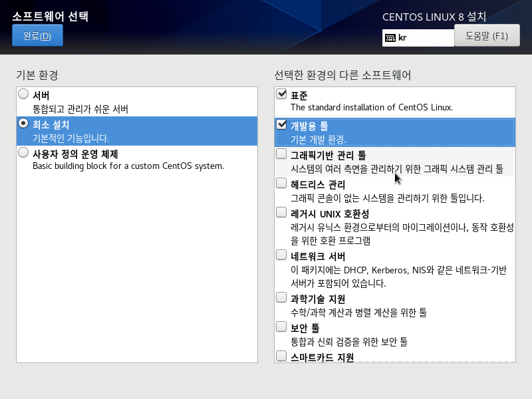Click 그래픽 콘솔이 없는 시스템을 관리하기 위한 툴입니다 text
The width and height of the screenshot is (532, 399).
[x=388, y=198]
